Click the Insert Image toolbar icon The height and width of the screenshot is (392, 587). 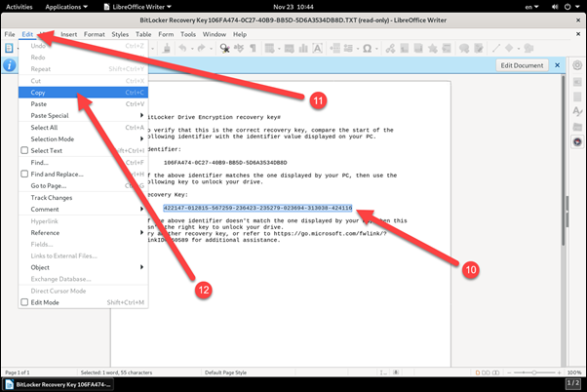[289, 49]
